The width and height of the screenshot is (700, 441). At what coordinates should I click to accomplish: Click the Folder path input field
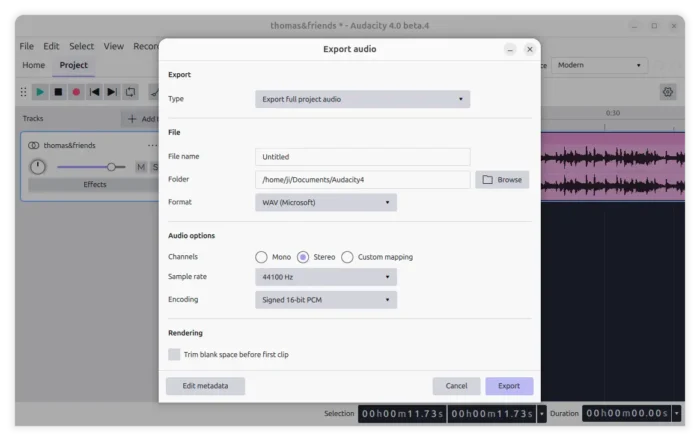(x=362, y=179)
